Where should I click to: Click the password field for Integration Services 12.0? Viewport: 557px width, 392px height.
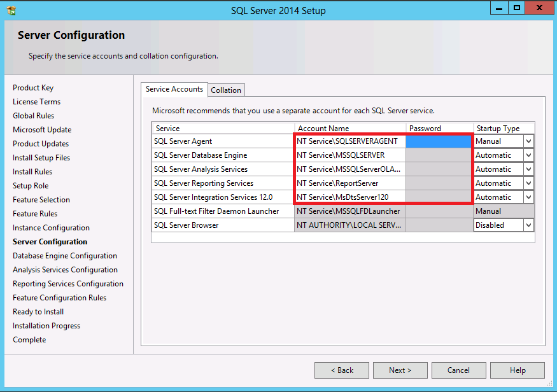point(439,197)
